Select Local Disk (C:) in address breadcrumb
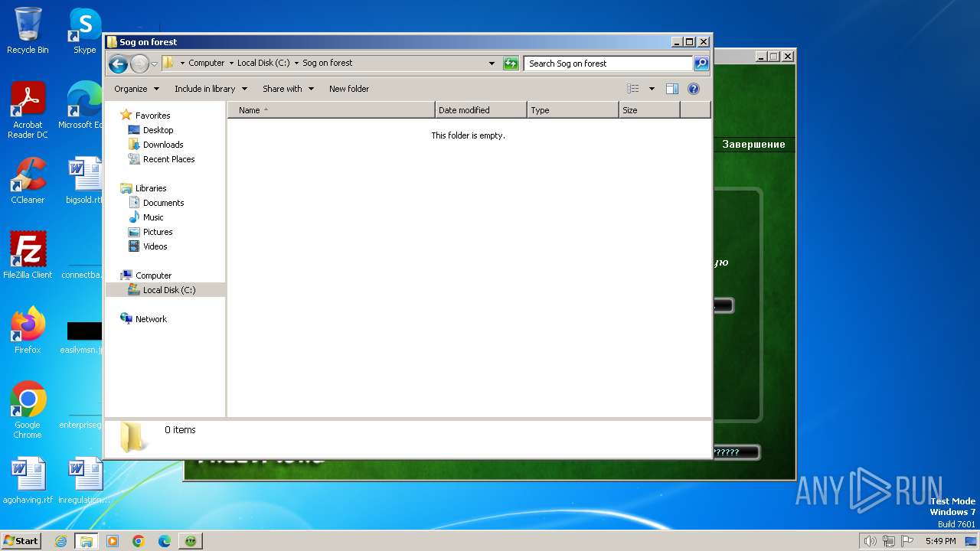The image size is (980, 551). [263, 63]
